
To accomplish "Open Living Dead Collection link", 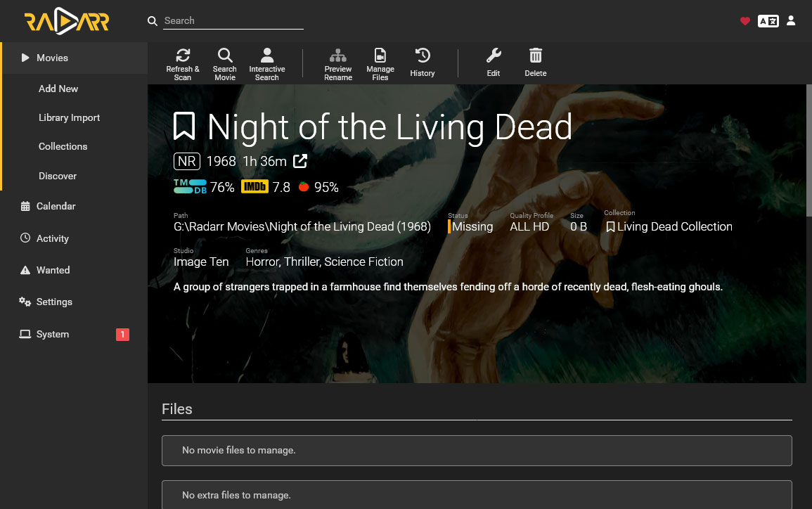I will (x=674, y=227).
